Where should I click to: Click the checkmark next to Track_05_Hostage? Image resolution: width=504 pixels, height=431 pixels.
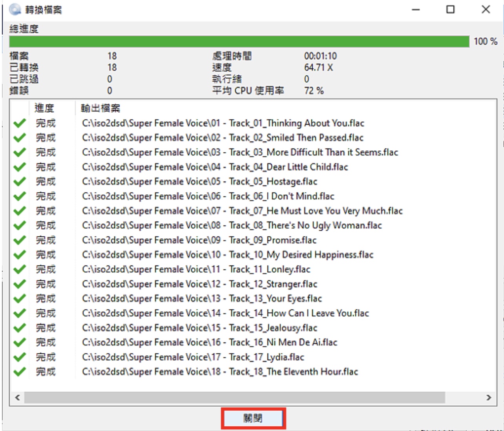(x=20, y=182)
